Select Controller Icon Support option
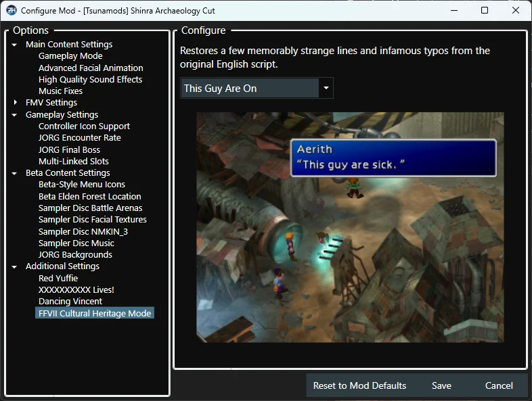532x401 pixels. click(84, 126)
